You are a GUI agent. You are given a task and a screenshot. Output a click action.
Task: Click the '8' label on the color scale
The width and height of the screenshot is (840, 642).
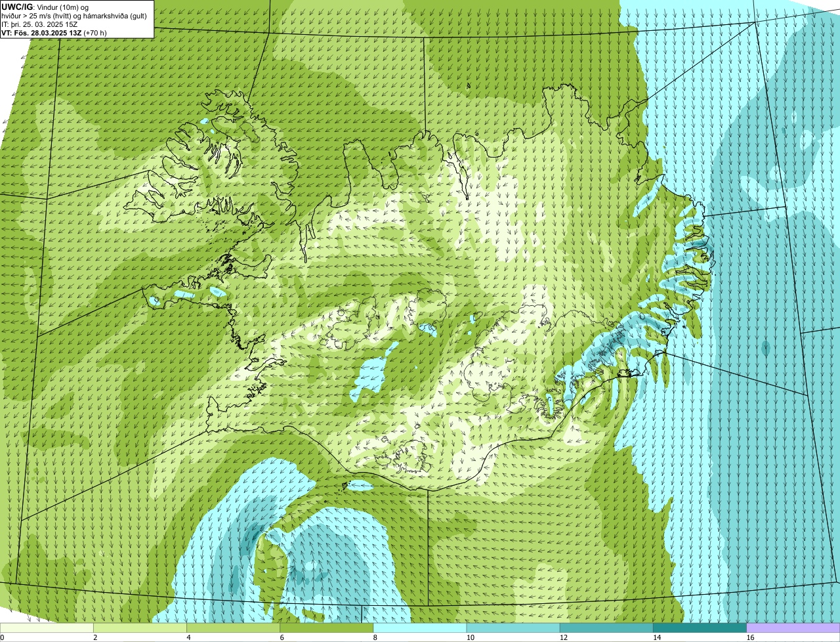point(375,637)
